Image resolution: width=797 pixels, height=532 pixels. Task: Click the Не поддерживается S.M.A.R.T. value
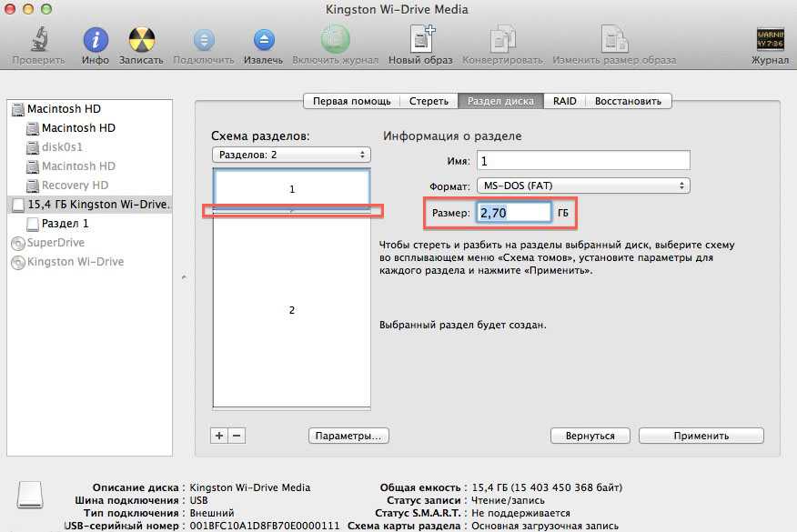coord(520,513)
